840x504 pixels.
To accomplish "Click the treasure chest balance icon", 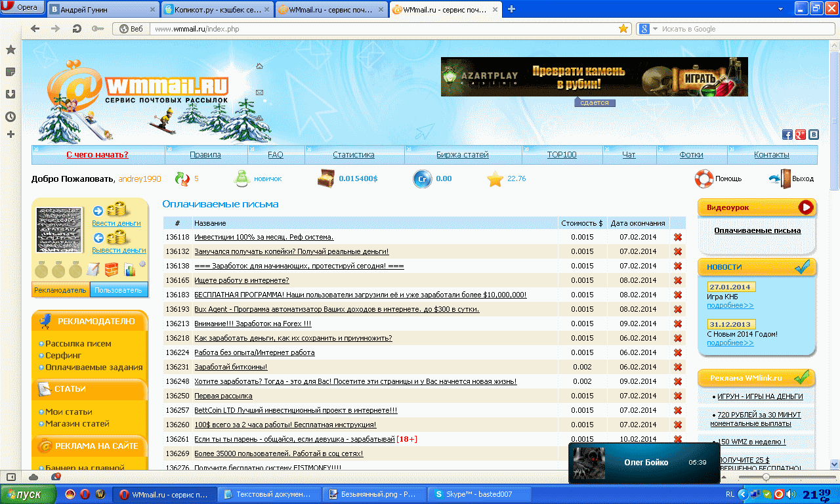I will (x=325, y=178).
